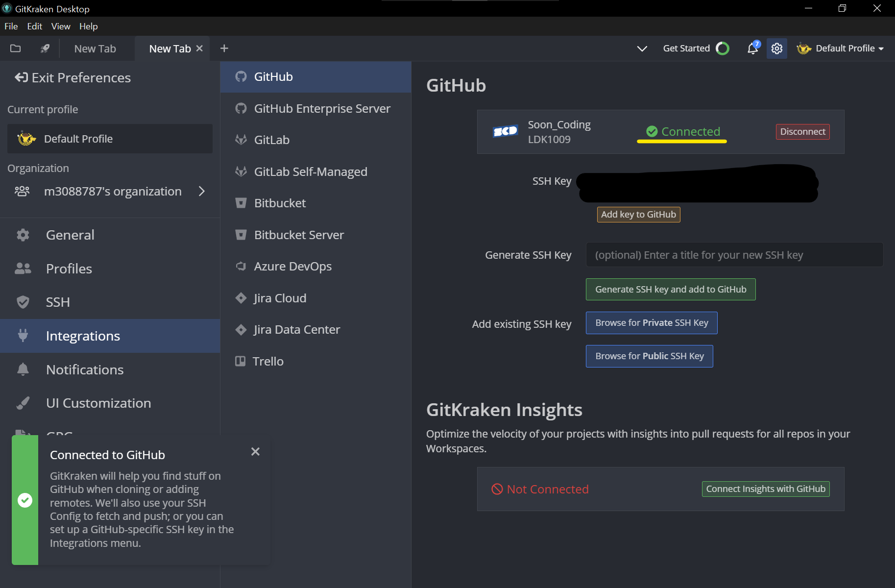Click the Soon_Coding account avatar
Screen dimensions: 895x588
(506, 131)
